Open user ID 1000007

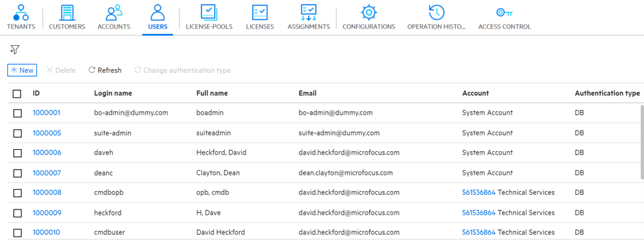pyautogui.click(x=47, y=172)
